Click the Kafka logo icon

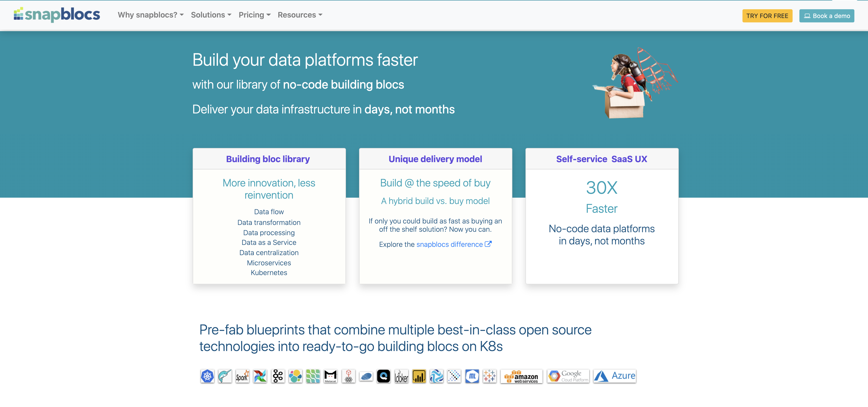pyautogui.click(x=278, y=376)
